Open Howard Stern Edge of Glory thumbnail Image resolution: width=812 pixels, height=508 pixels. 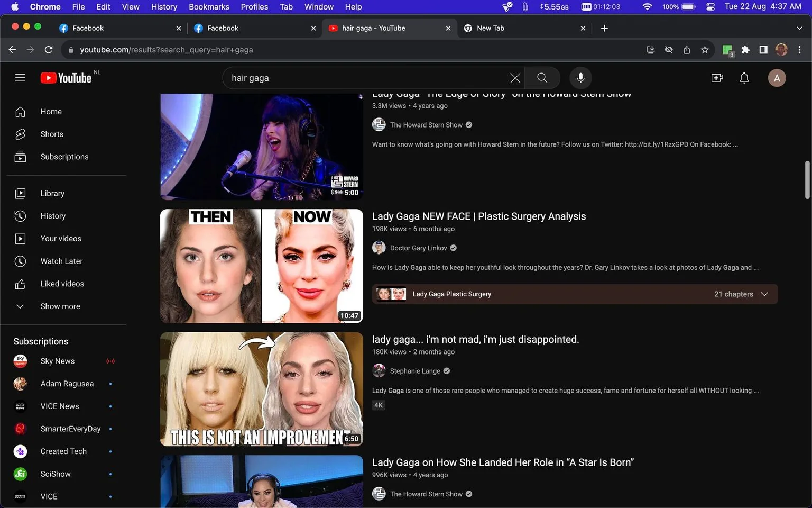[262, 147]
